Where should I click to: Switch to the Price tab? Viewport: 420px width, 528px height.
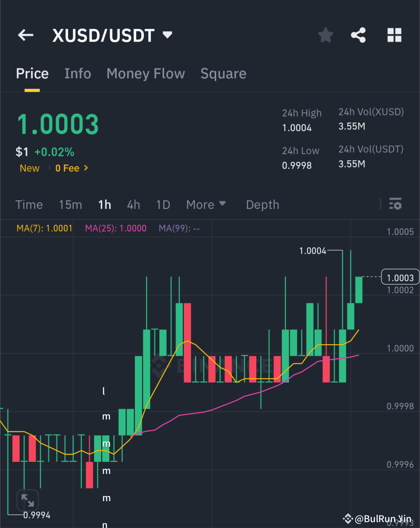(x=32, y=73)
